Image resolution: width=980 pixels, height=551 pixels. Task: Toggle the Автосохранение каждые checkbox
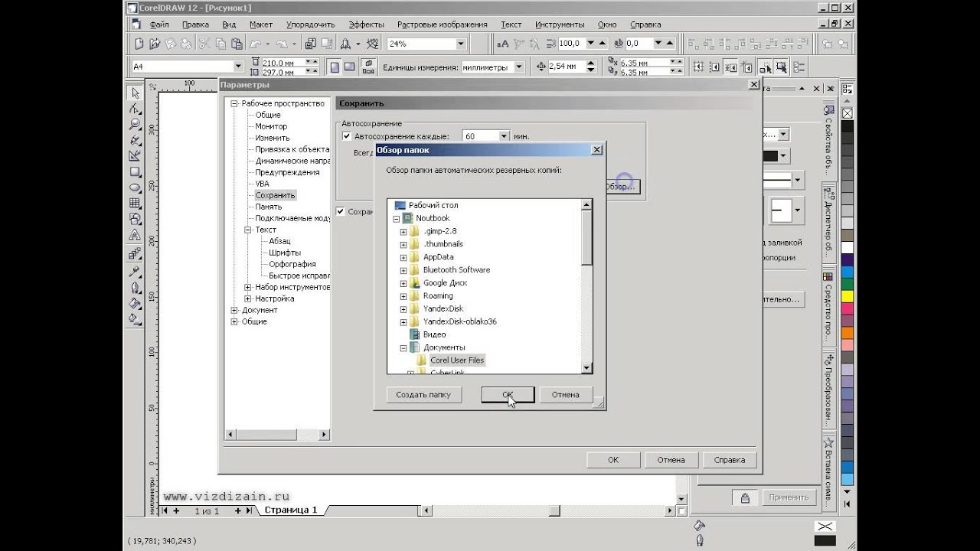(x=346, y=136)
